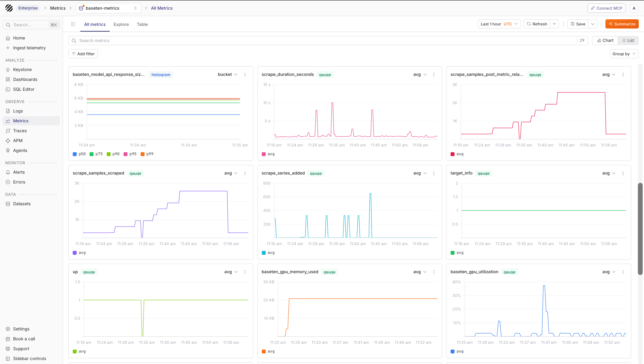Image resolution: width=644 pixels, height=364 pixels.
Task: Toggle avg series in scrape_series_added legend
Action: [x=268, y=253]
